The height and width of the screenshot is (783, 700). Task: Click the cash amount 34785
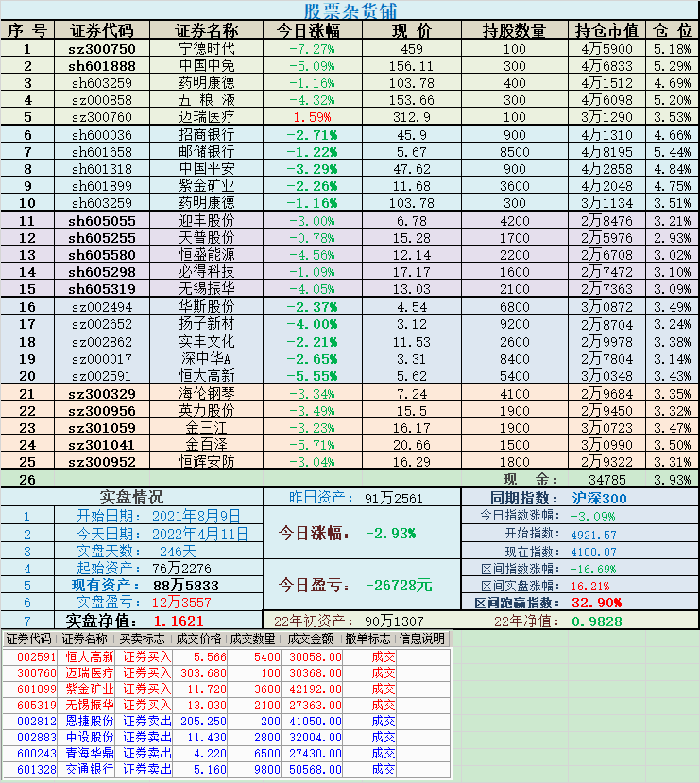click(x=606, y=480)
